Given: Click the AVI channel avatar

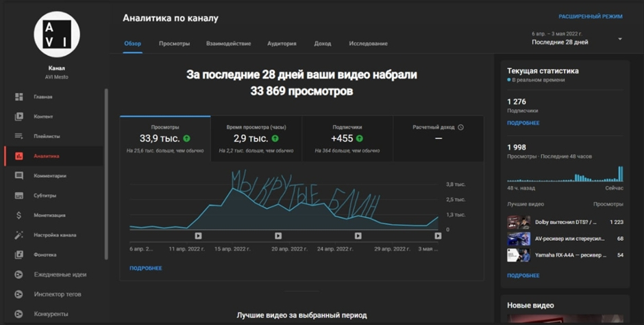Looking at the screenshot, I should tap(57, 34).
